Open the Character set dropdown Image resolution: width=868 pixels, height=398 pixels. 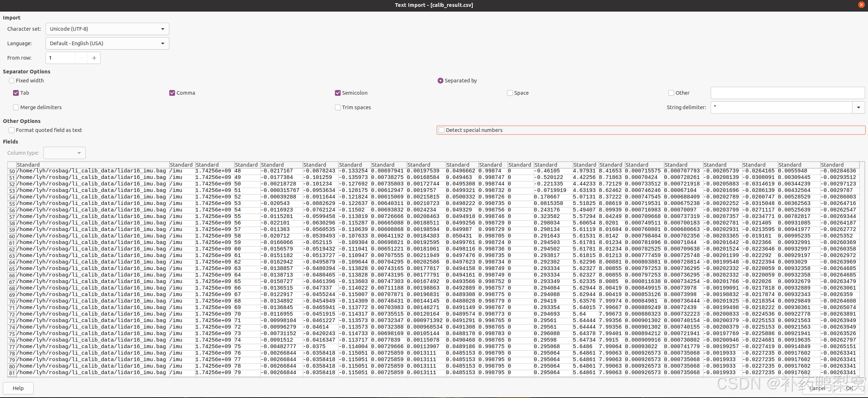pyautogui.click(x=107, y=29)
